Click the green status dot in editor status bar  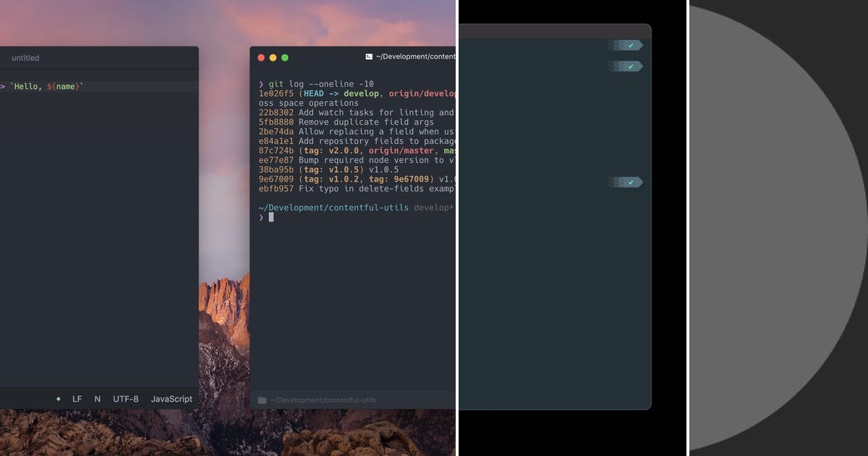click(x=58, y=399)
